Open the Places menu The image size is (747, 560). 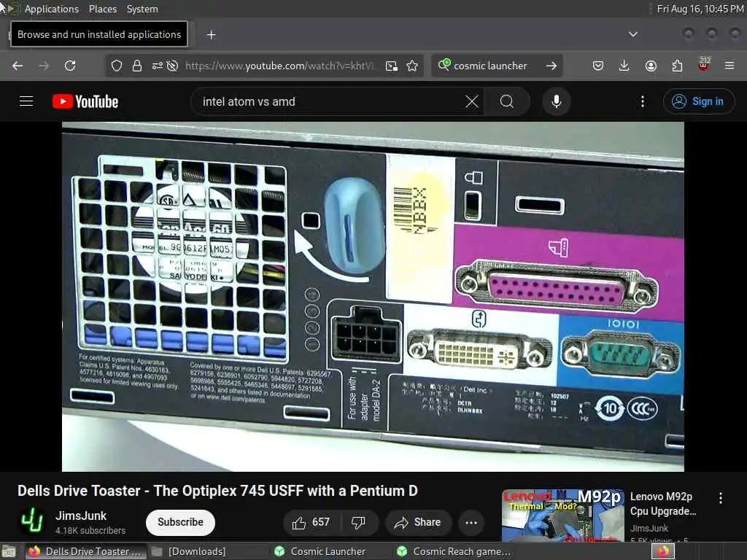[x=102, y=9]
